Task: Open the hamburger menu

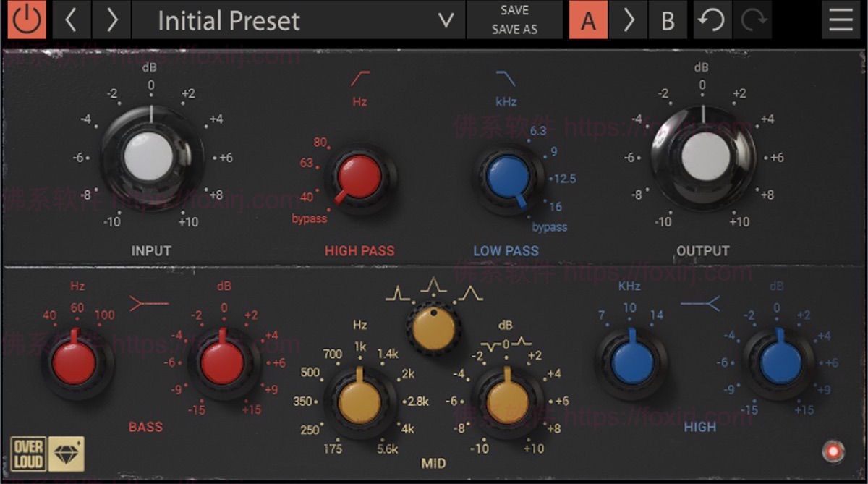Action: click(841, 20)
